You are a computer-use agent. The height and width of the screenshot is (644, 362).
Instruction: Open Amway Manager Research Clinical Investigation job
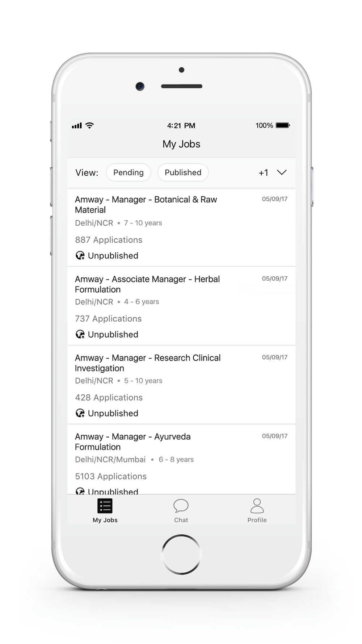pyautogui.click(x=148, y=363)
